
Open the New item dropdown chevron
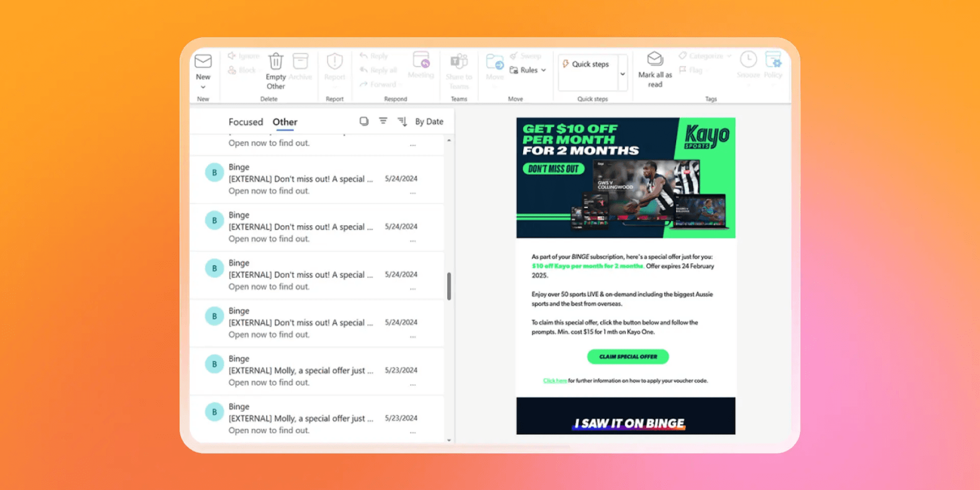pyautogui.click(x=203, y=87)
